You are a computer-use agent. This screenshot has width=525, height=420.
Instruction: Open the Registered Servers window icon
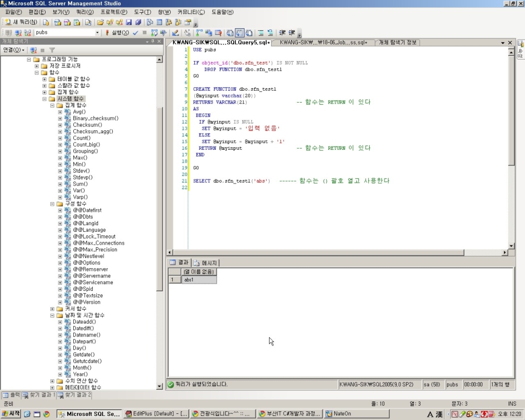point(150,23)
